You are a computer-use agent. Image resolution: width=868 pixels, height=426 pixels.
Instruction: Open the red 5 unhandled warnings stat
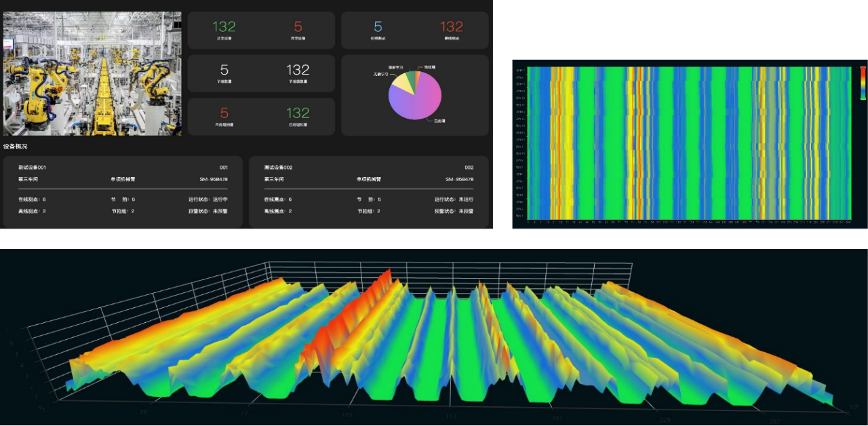pyautogui.click(x=224, y=113)
